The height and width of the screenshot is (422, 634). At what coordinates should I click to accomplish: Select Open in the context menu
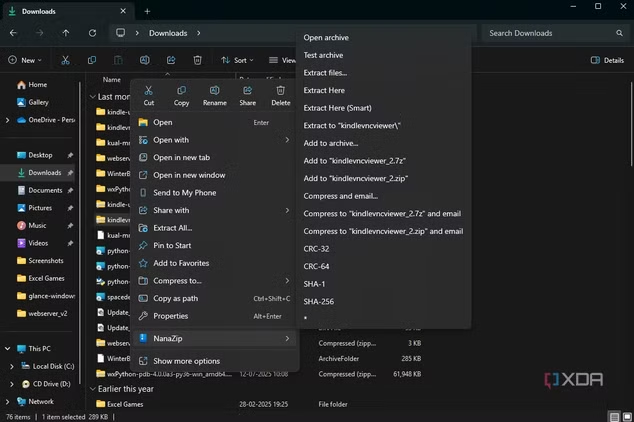click(215, 122)
